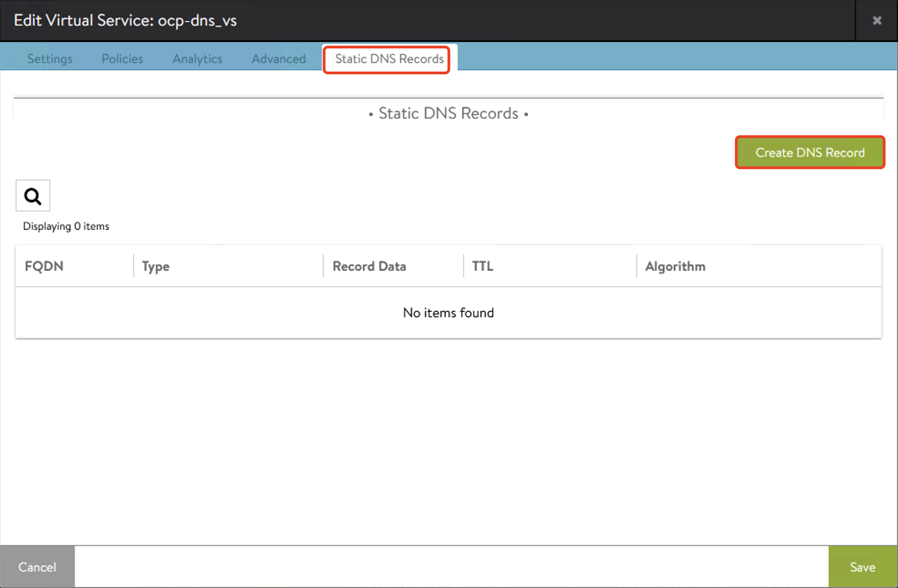Screen dimensions: 898x588
Task: Click the empty footer bar area
Action: 451,567
